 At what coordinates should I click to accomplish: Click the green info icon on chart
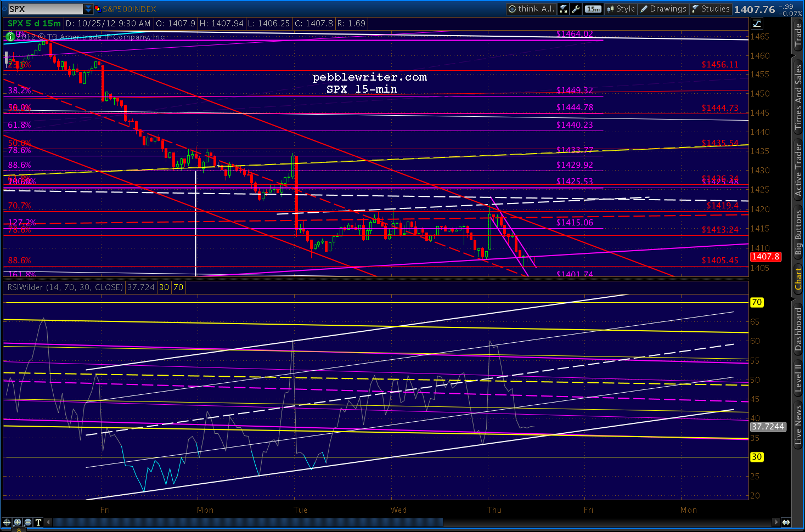[10, 37]
